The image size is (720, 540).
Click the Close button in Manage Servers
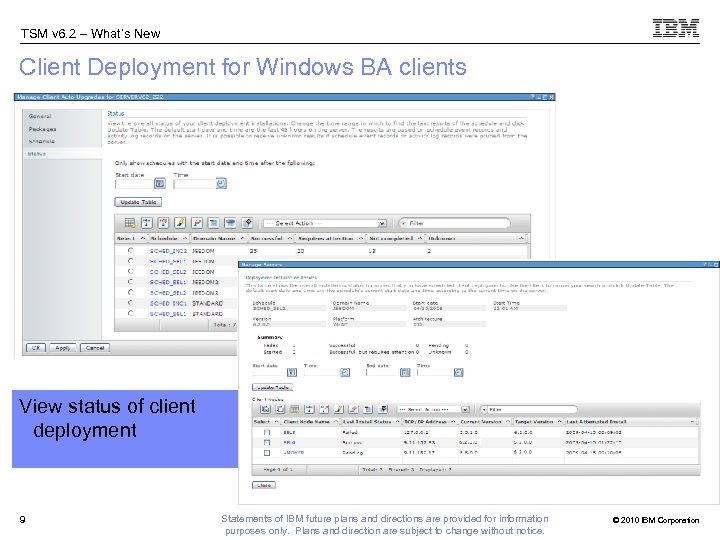coord(264,485)
